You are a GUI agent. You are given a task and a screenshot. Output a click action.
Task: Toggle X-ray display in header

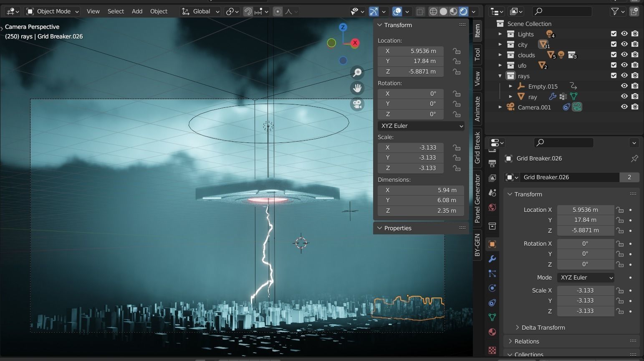click(x=420, y=11)
